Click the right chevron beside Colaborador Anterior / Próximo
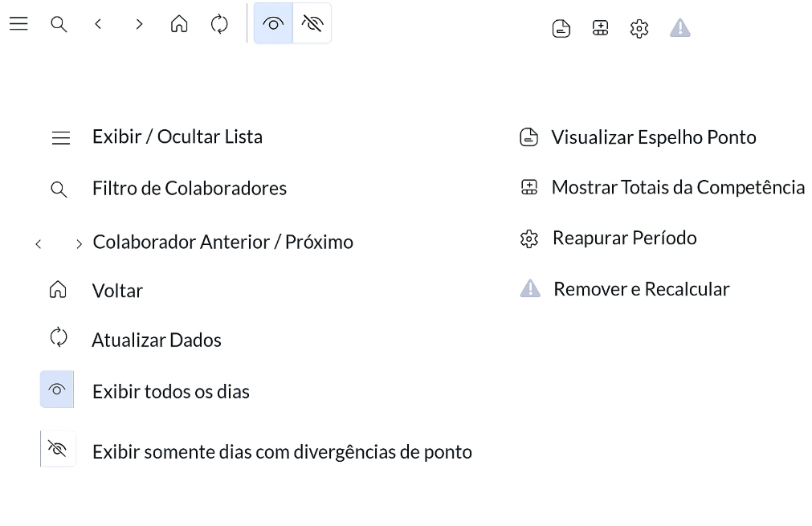 (79, 244)
